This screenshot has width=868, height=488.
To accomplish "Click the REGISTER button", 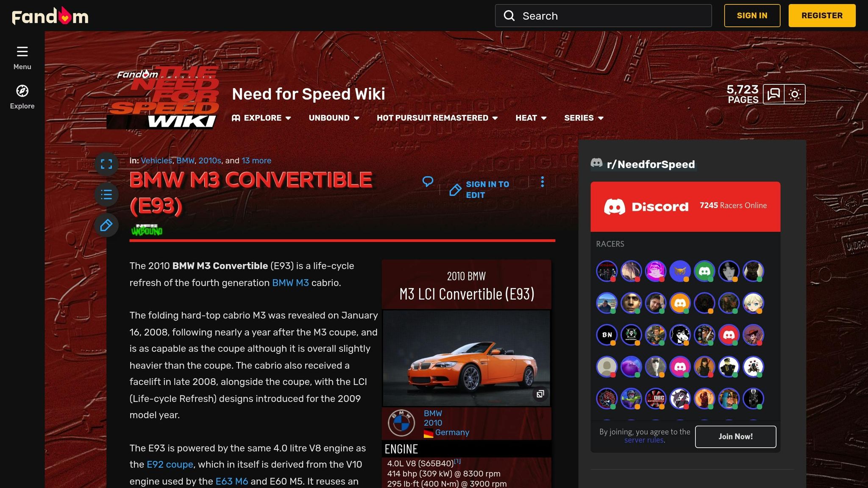I will [x=822, y=16].
